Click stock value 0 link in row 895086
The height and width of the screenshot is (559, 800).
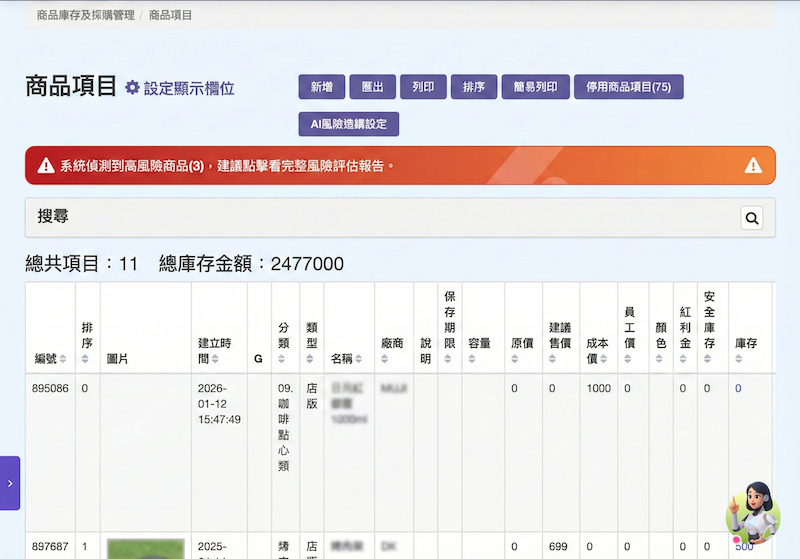(738, 388)
